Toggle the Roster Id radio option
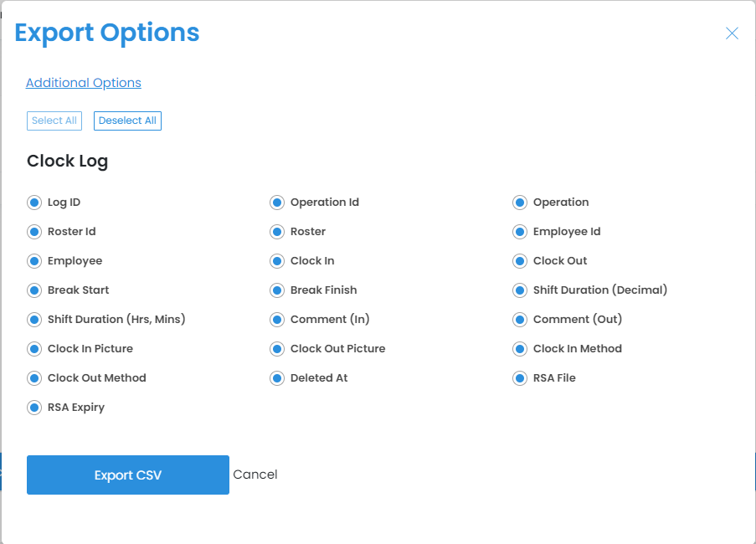The image size is (756, 544). [34, 232]
